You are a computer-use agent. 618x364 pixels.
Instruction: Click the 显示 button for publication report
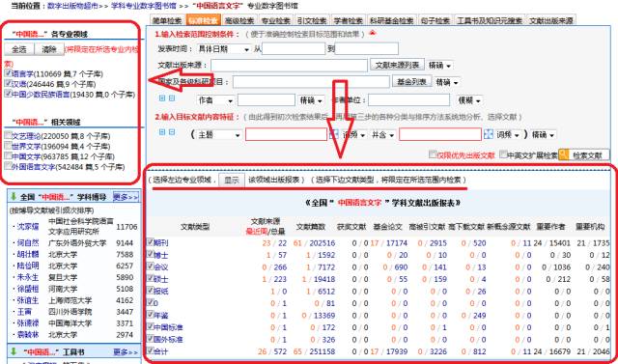[x=232, y=180]
